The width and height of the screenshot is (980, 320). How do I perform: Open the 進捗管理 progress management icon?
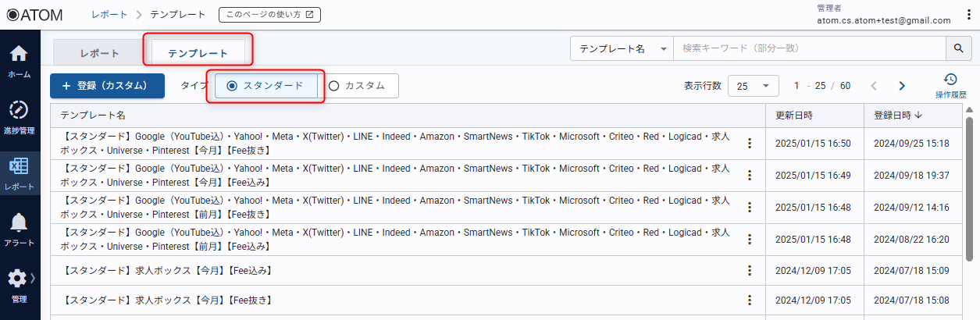coord(20,116)
